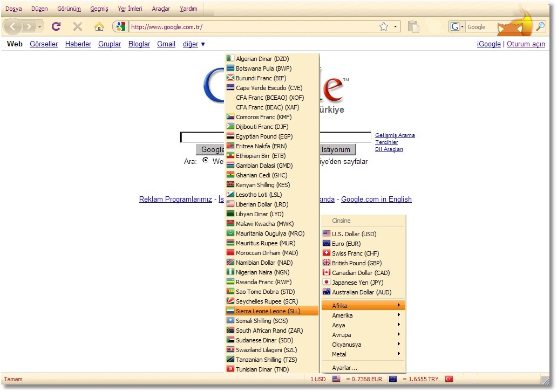Open Tercihler link
The height and width of the screenshot is (392, 557).
click(386, 142)
